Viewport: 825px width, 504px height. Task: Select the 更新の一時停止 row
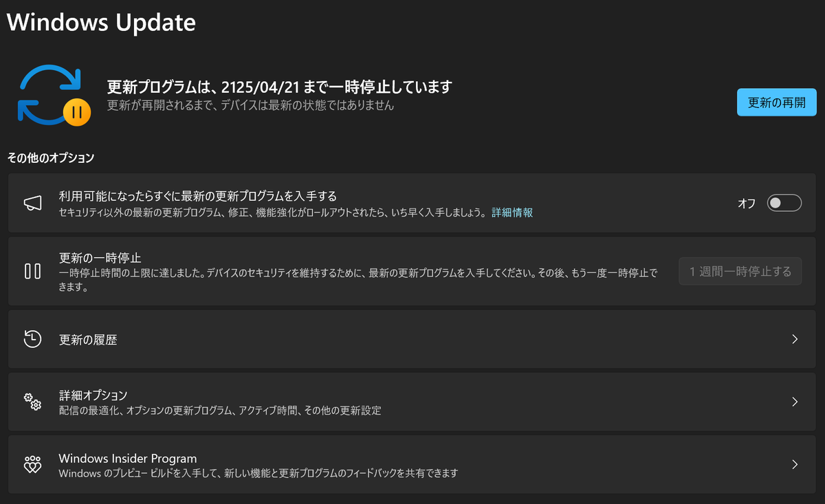click(344, 271)
